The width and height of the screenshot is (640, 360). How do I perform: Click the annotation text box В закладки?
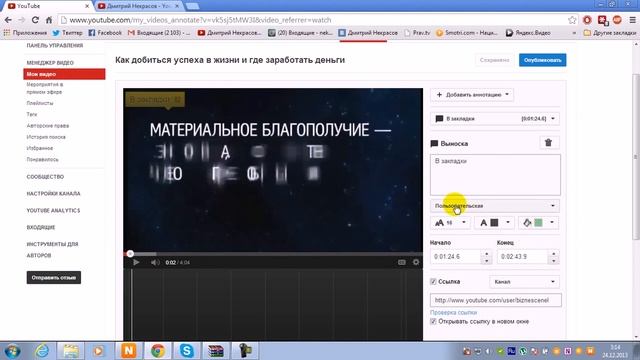pos(495,175)
